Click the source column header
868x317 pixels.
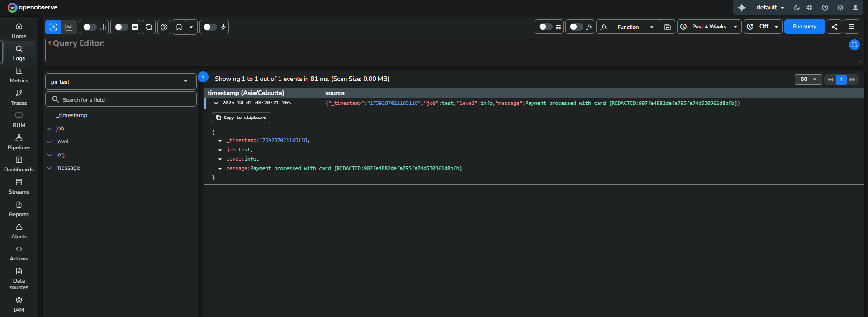tap(335, 93)
